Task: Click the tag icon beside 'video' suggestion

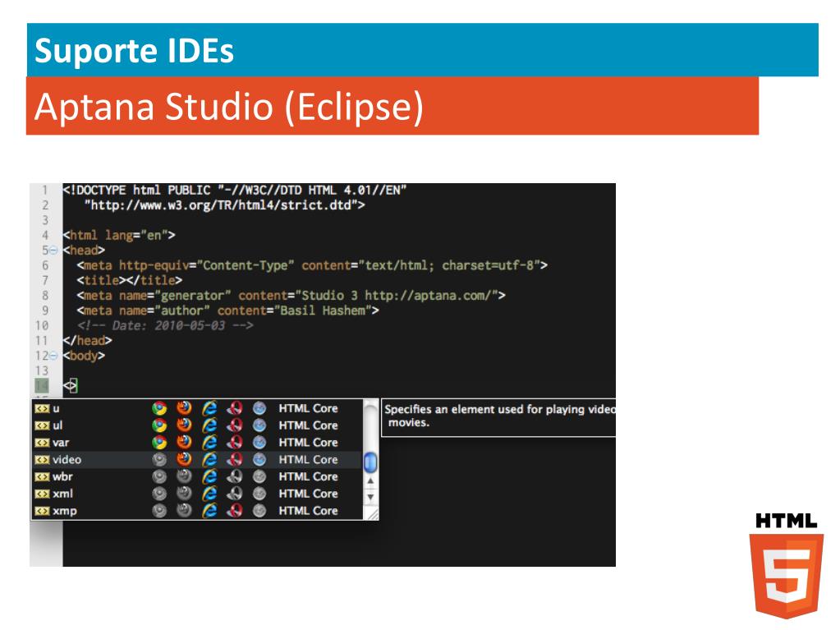Action: click(x=42, y=460)
